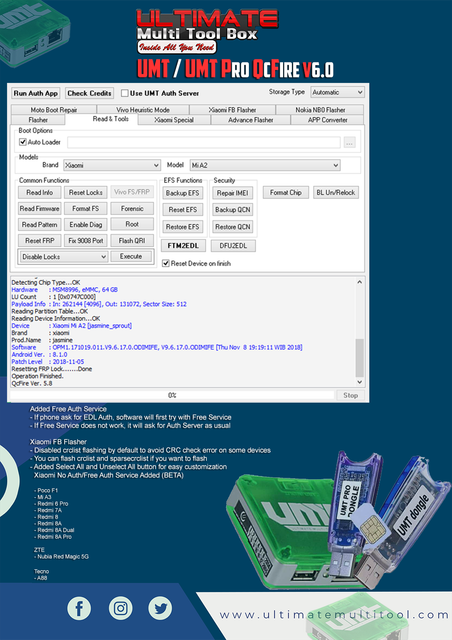
Task: Click the 'MSM8996, eMMC, 64 GB' hardware line
Action: point(65,290)
